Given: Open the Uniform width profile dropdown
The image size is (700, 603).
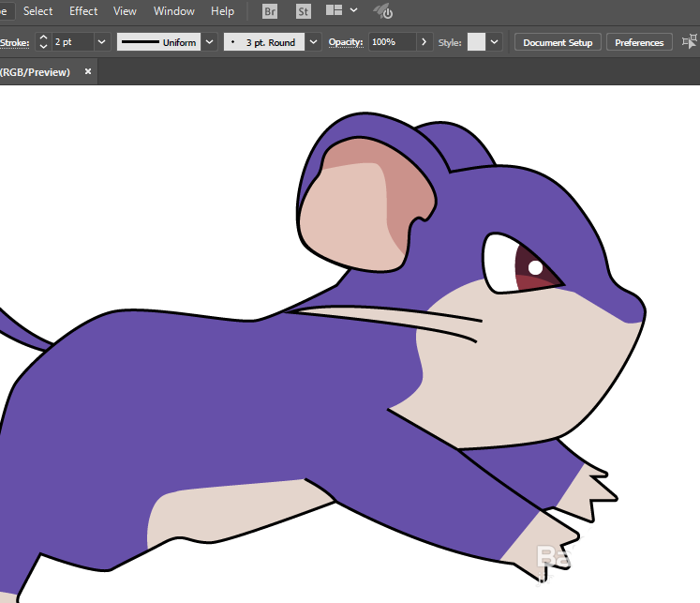Looking at the screenshot, I should (x=210, y=42).
